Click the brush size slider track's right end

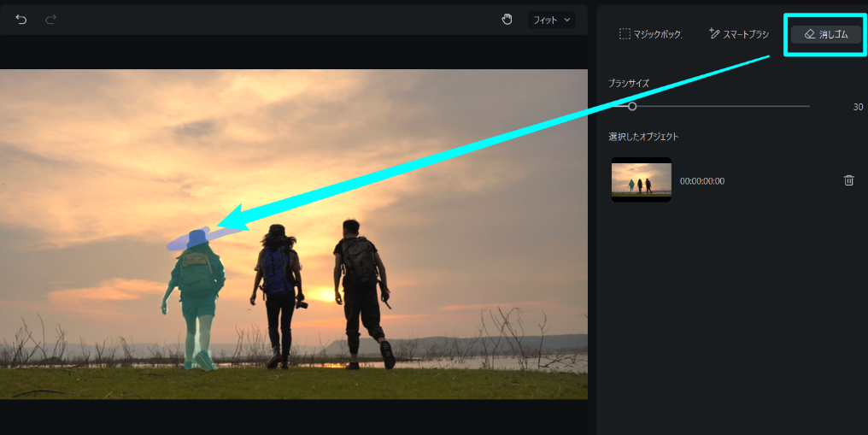(807, 106)
